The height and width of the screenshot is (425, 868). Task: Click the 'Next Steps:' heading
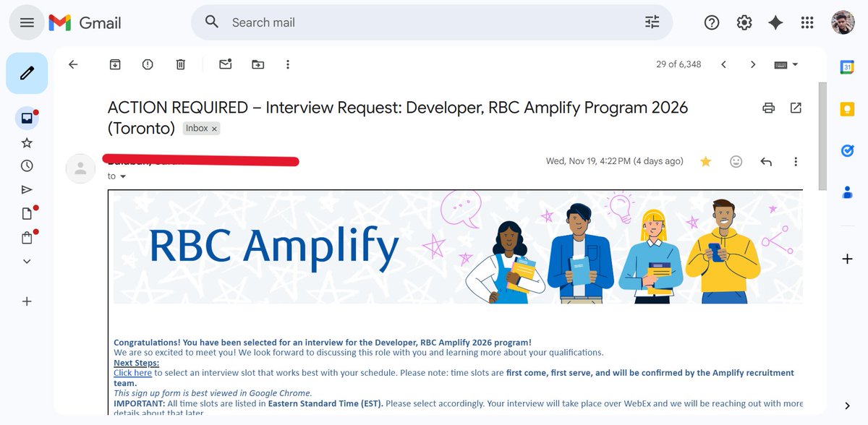pos(136,363)
